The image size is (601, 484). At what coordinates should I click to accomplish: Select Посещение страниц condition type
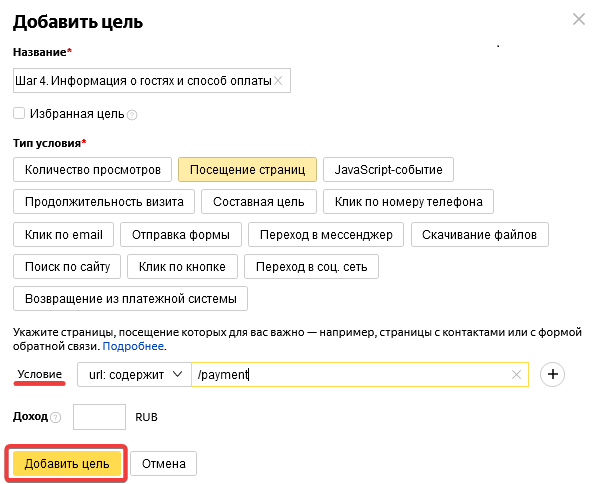tap(247, 169)
